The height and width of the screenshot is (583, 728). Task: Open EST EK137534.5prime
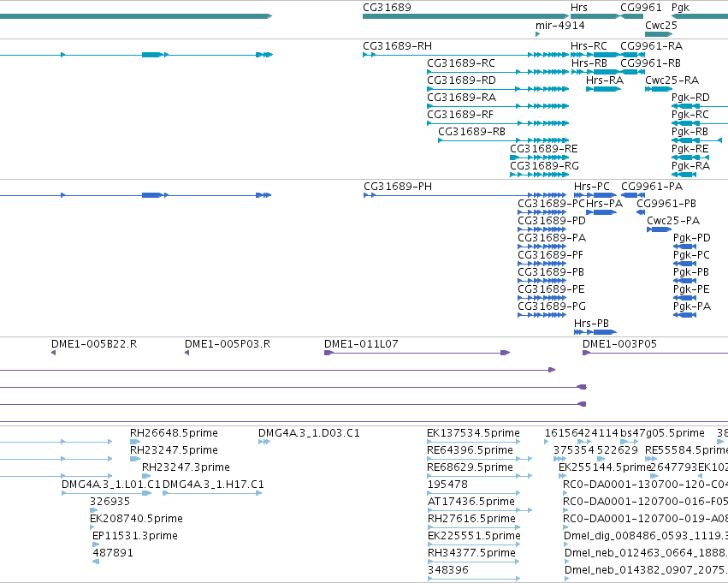[474, 433]
